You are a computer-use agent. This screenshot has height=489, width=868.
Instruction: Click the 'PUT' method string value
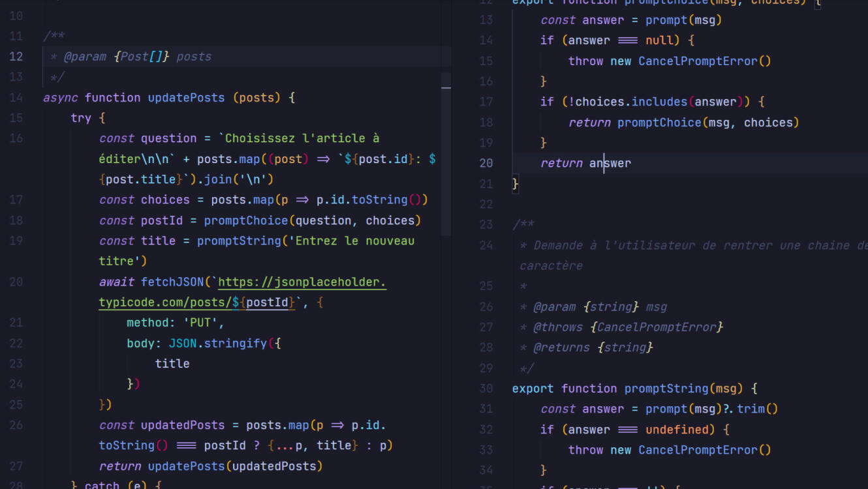click(204, 323)
